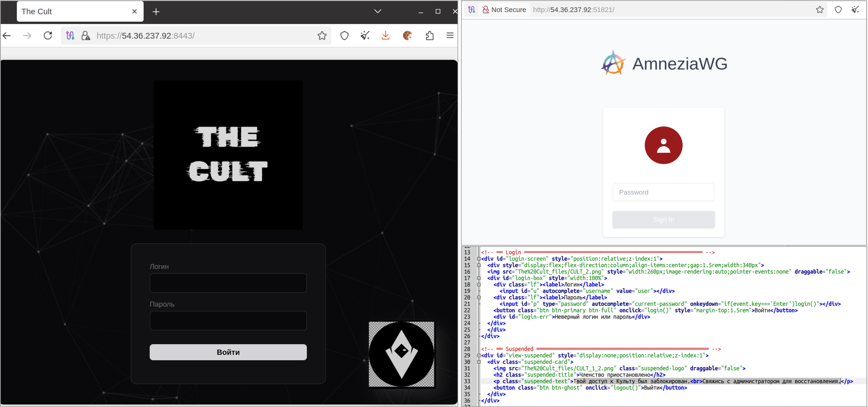Image resolution: width=868 pixels, height=407 pixels.
Task: Click the cookie extension icon
Action: (407, 36)
